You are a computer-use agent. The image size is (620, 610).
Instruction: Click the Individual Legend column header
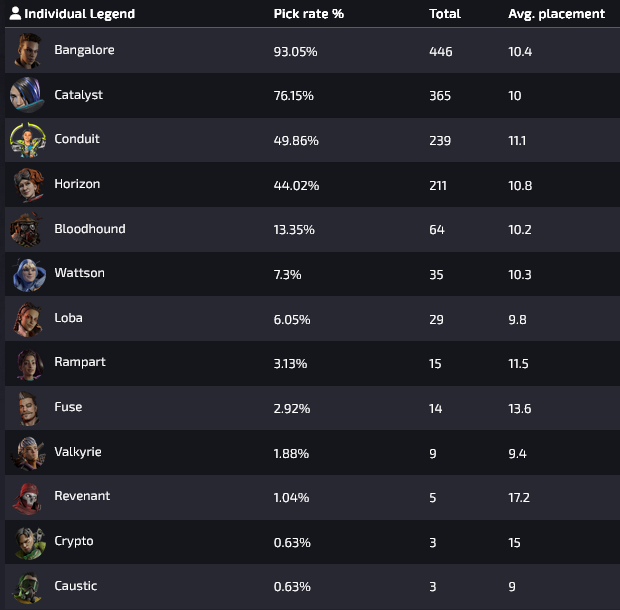coord(79,14)
